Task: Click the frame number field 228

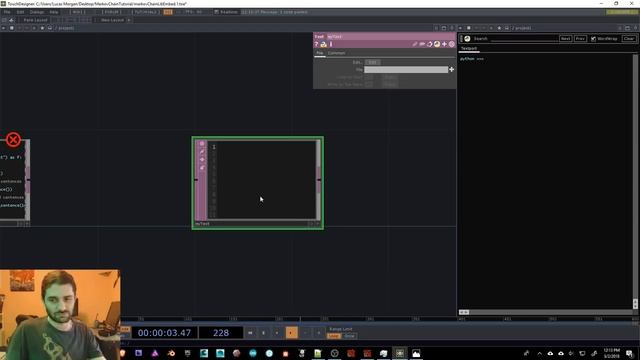Action: coord(221,333)
